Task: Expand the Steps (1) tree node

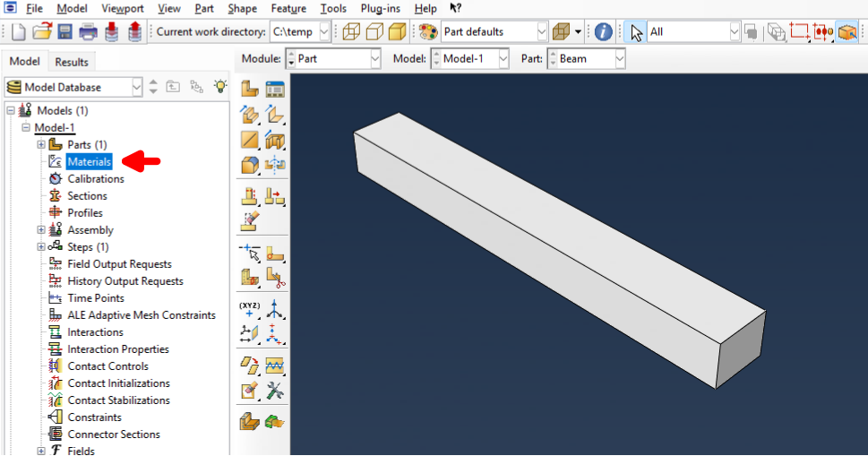Action: [x=41, y=247]
